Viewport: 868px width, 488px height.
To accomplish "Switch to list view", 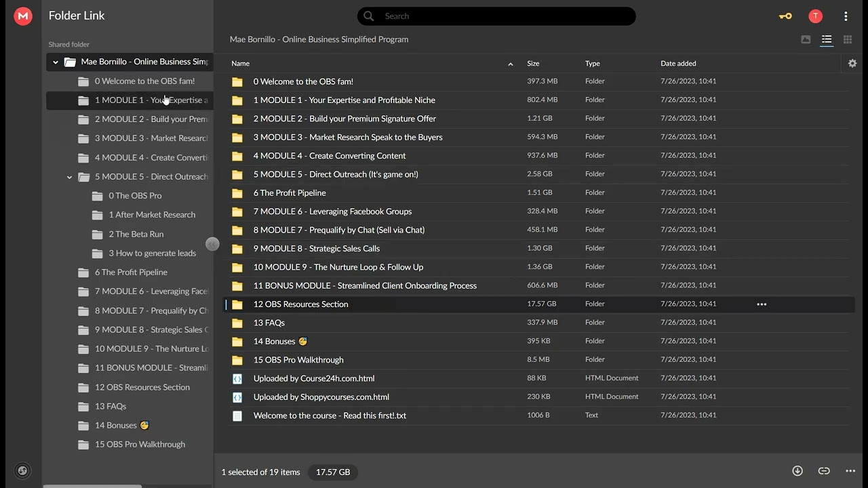I will [827, 39].
